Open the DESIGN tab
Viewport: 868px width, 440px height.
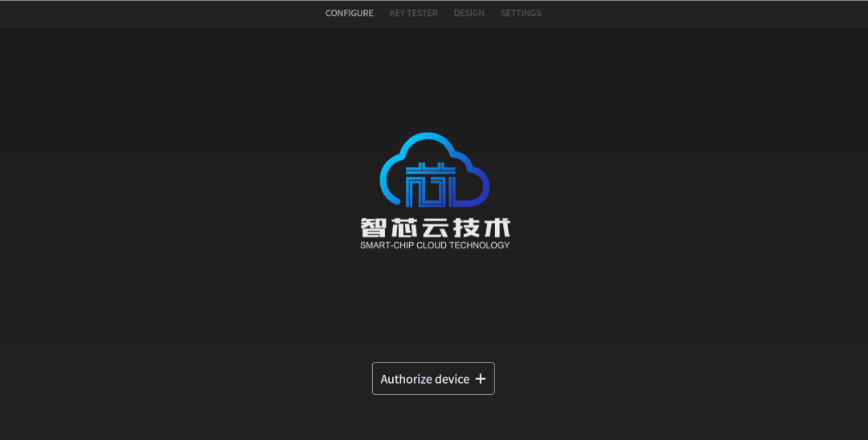click(x=469, y=13)
